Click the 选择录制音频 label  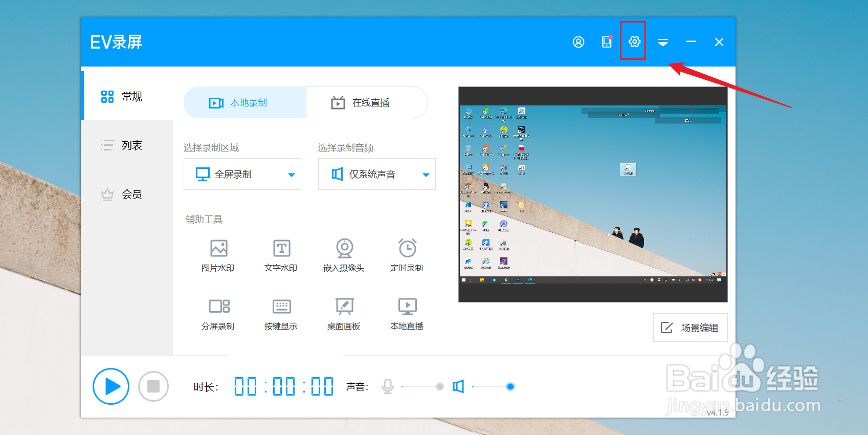click(x=346, y=148)
